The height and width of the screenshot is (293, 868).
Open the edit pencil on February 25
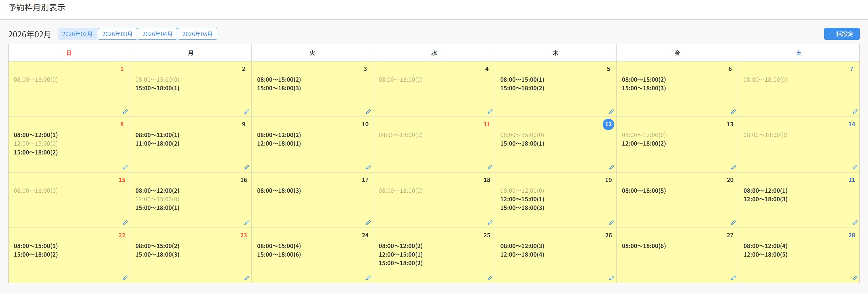(490, 278)
